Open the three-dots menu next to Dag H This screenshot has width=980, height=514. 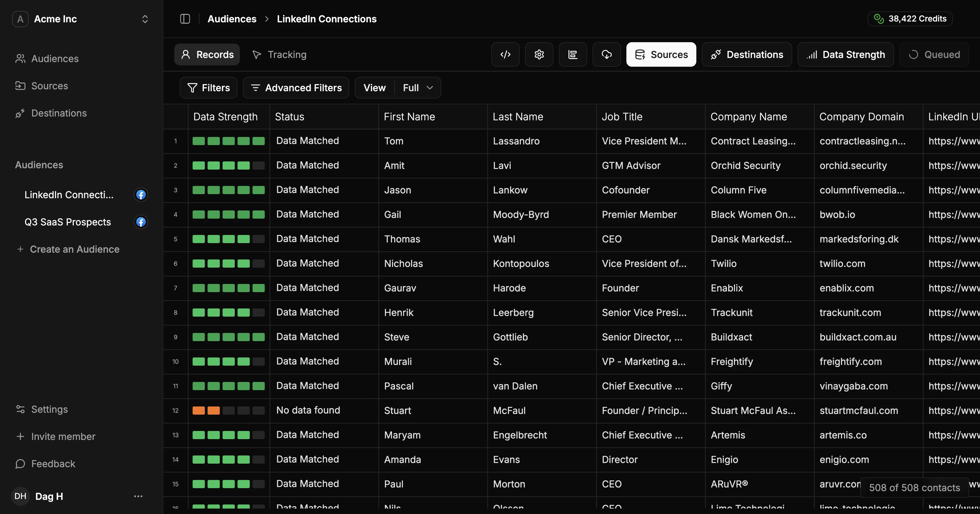(138, 496)
